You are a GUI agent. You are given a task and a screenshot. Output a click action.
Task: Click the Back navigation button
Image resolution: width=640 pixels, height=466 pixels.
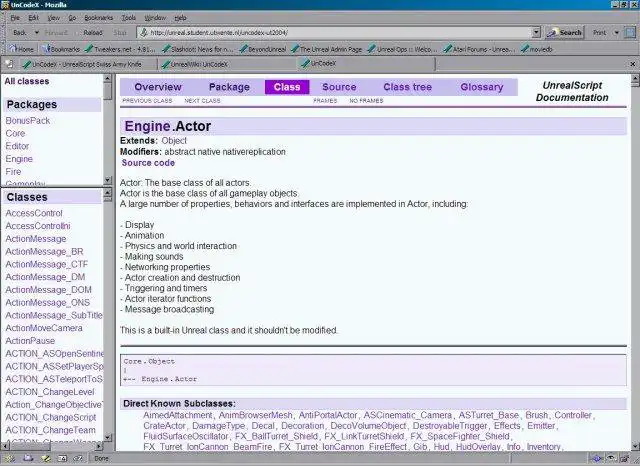click(19, 33)
